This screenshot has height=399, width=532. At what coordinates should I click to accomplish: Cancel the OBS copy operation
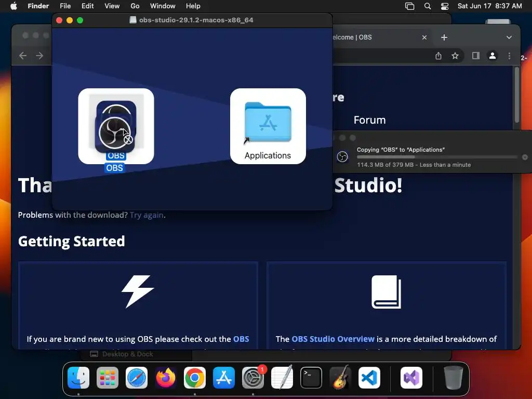[x=525, y=157]
